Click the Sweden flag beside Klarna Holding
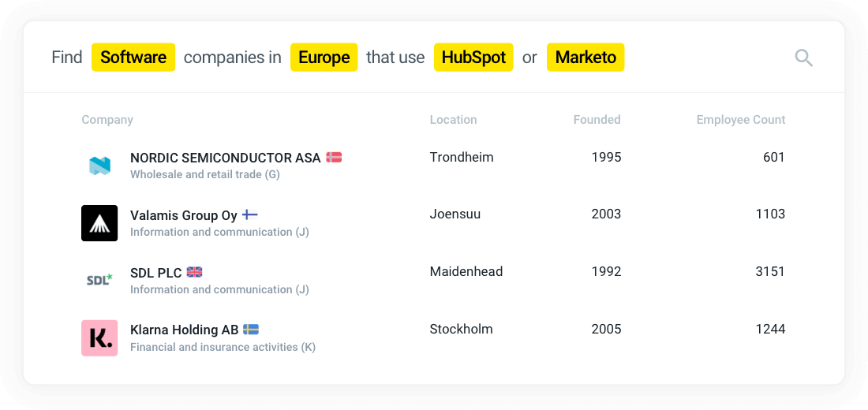 251,329
